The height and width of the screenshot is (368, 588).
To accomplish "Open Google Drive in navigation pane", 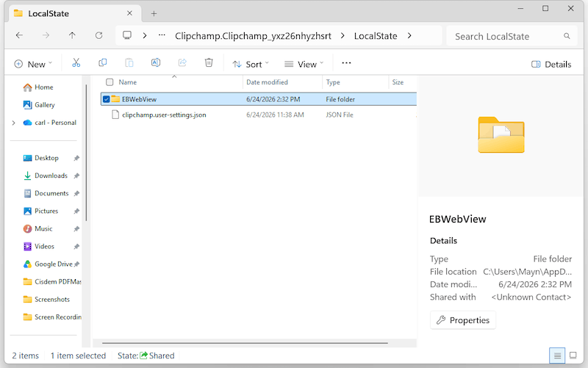I will coord(48,264).
